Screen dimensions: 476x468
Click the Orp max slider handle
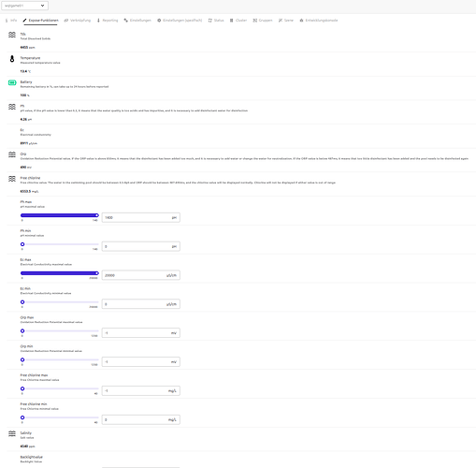(22, 330)
